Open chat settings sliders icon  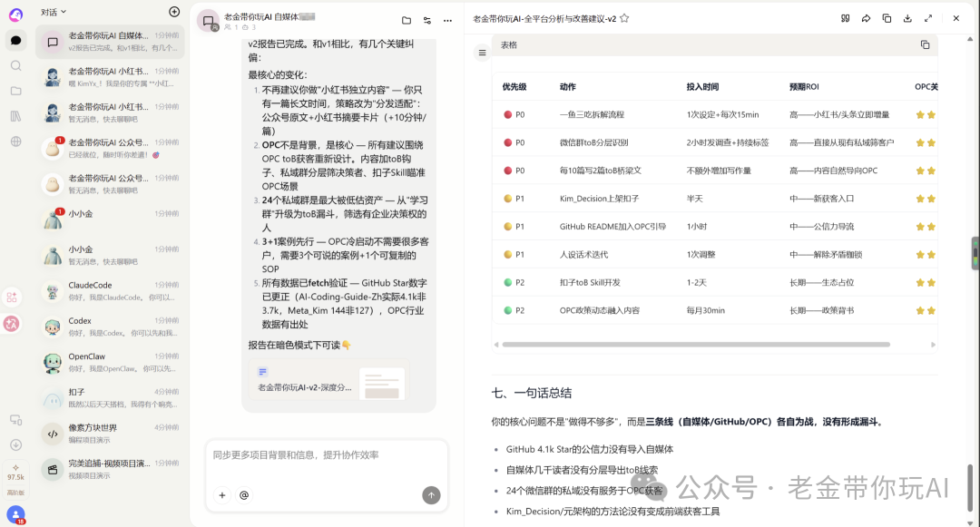click(x=426, y=20)
